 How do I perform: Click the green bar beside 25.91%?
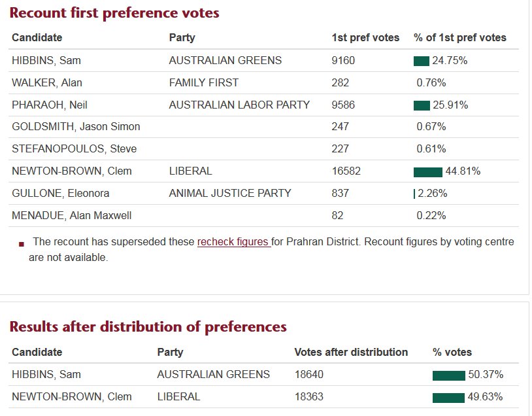(422, 105)
